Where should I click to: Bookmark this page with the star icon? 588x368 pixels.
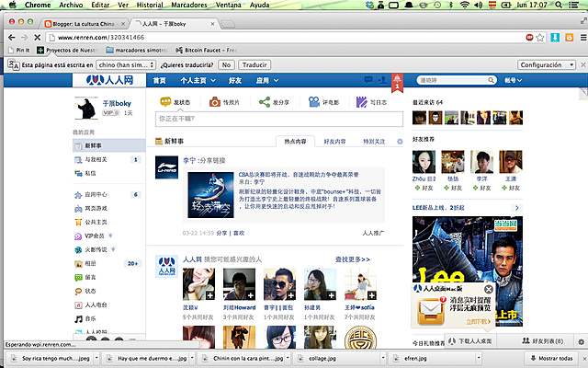point(540,37)
